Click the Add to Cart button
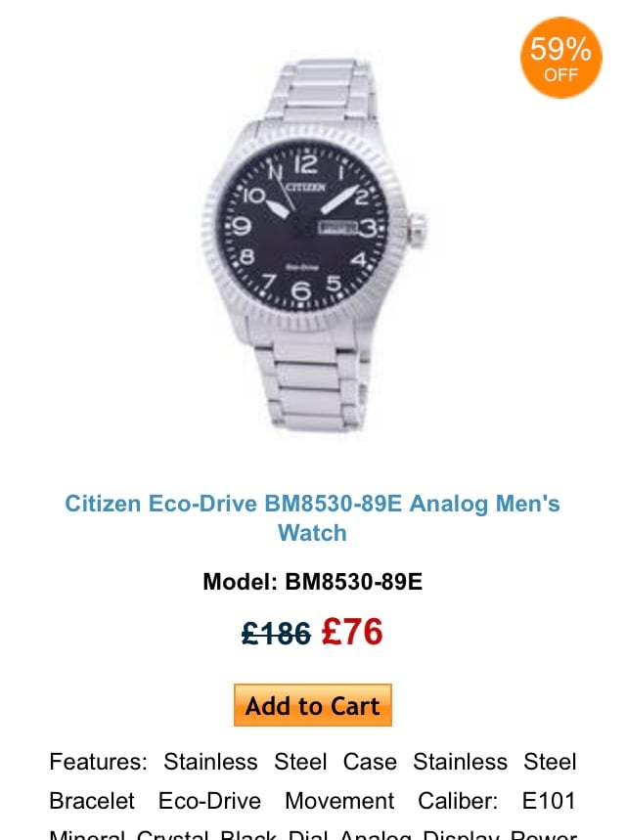This screenshot has width=626, height=840. pyautogui.click(x=312, y=705)
